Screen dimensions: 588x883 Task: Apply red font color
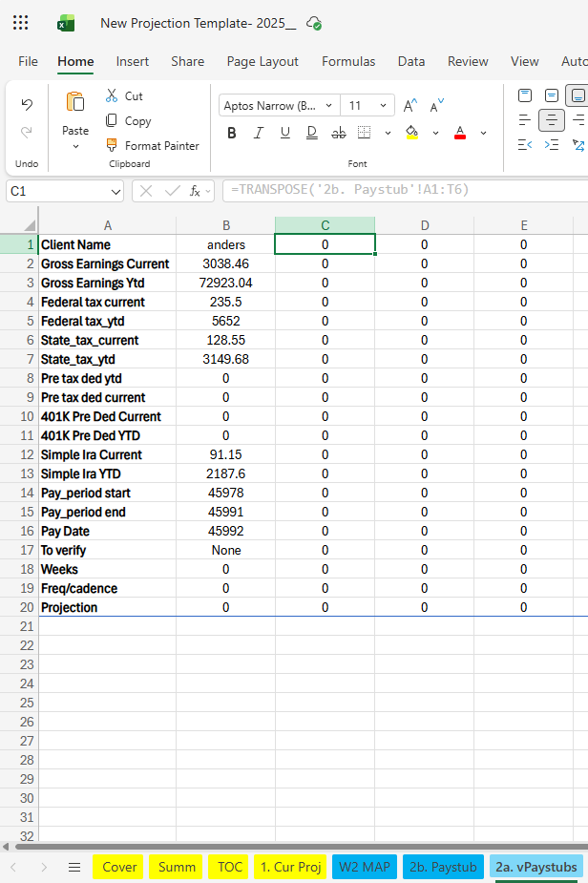tap(459, 133)
